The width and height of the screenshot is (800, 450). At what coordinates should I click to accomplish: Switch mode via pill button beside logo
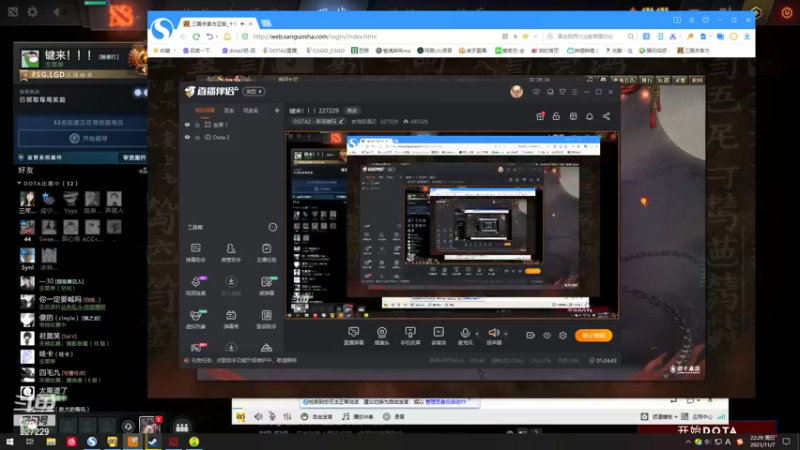[x=254, y=91]
